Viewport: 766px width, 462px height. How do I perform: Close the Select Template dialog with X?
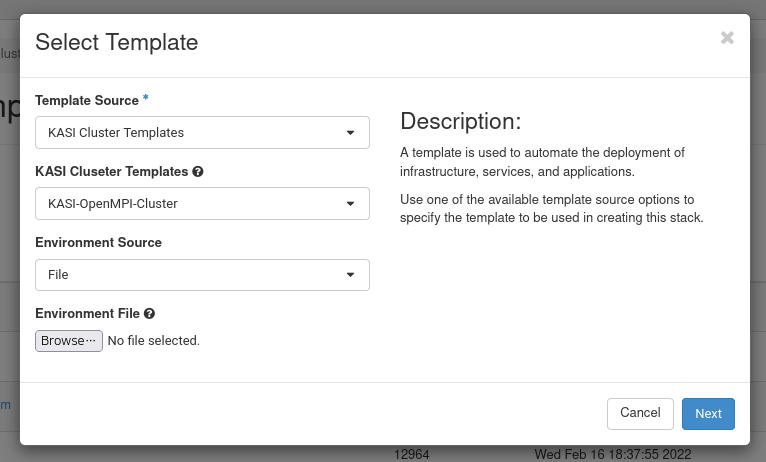coord(727,38)
